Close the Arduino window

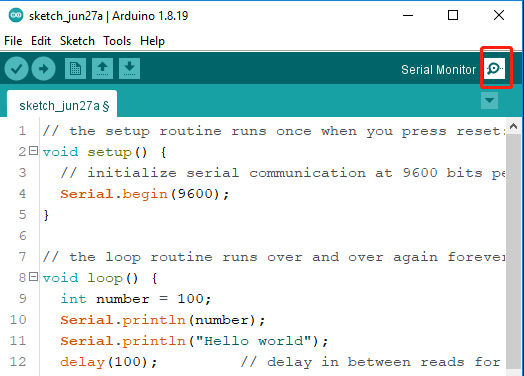[x=499, y=15]
